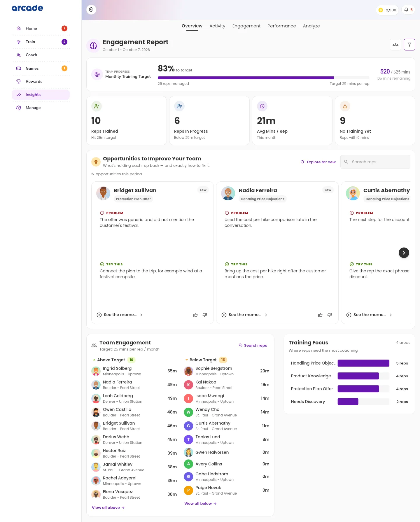
Task: Click the Search reps input field
Action: [x=375, y=162]
